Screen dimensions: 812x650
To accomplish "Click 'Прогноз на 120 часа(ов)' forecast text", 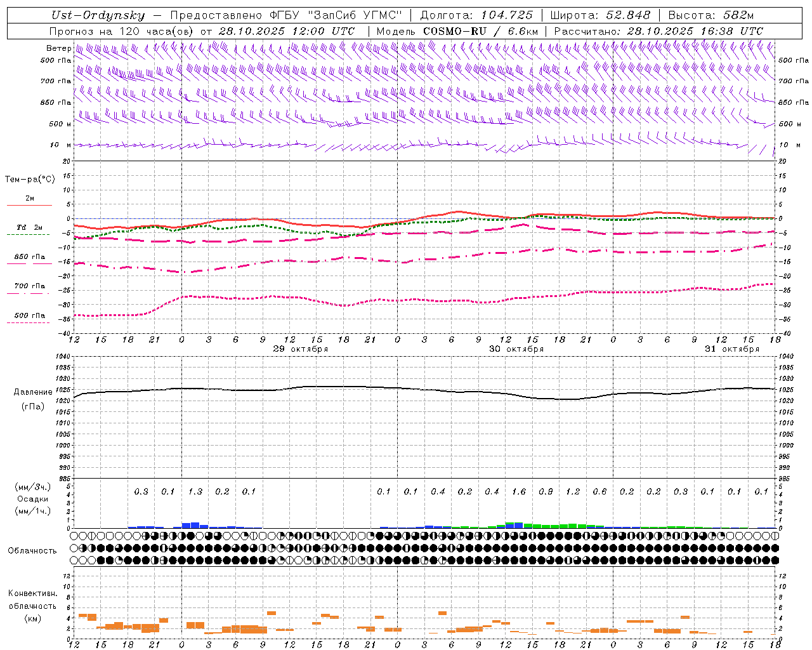I will pyautogui.click(x=122, y=31).
